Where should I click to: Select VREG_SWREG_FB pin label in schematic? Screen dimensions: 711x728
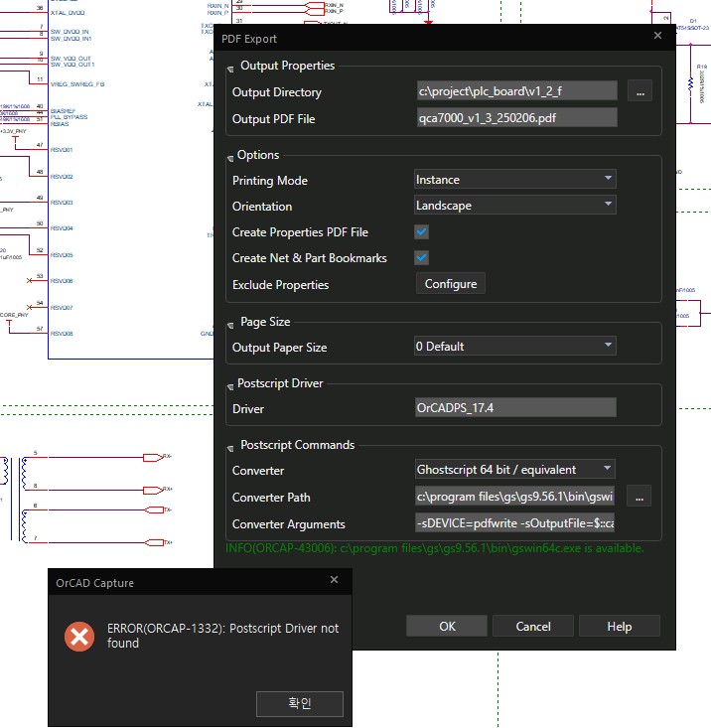click(77, 84)
